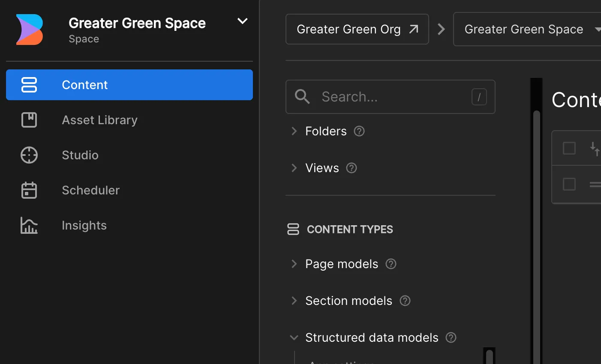
Task: Click the help icon beside Section models
Action: pos(405,301)
